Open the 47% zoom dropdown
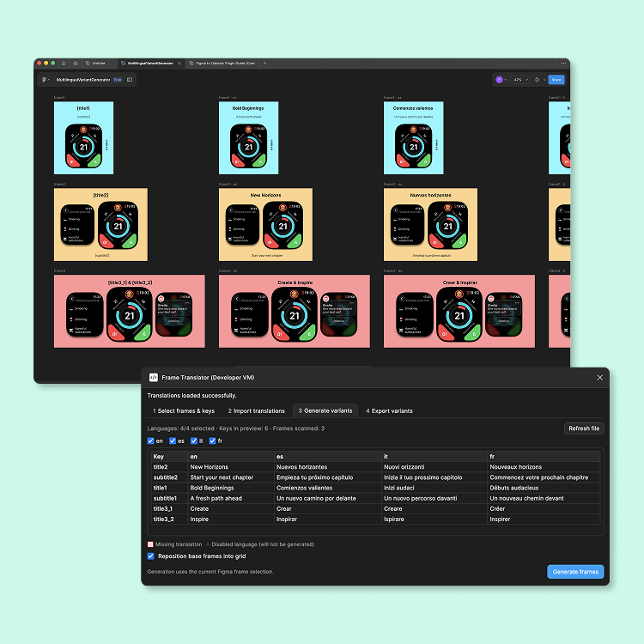Viewport: 644px width, 644px height. [x=520, y=80]
